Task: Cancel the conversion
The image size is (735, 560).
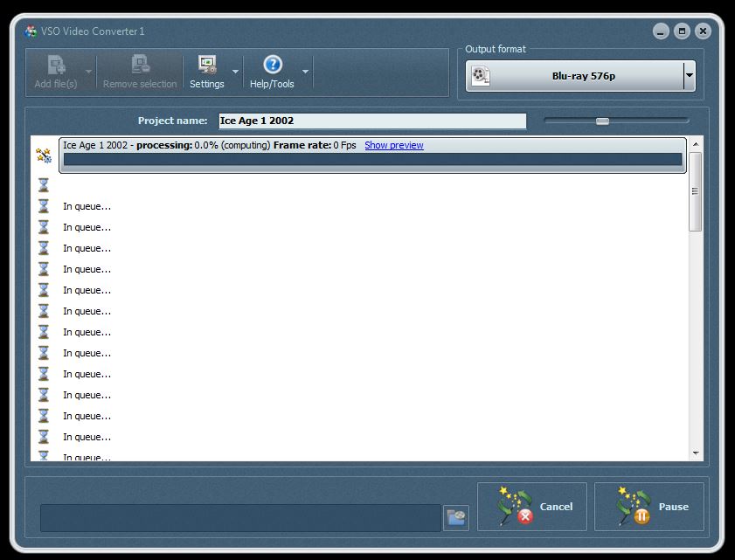Action: point(532,507)
